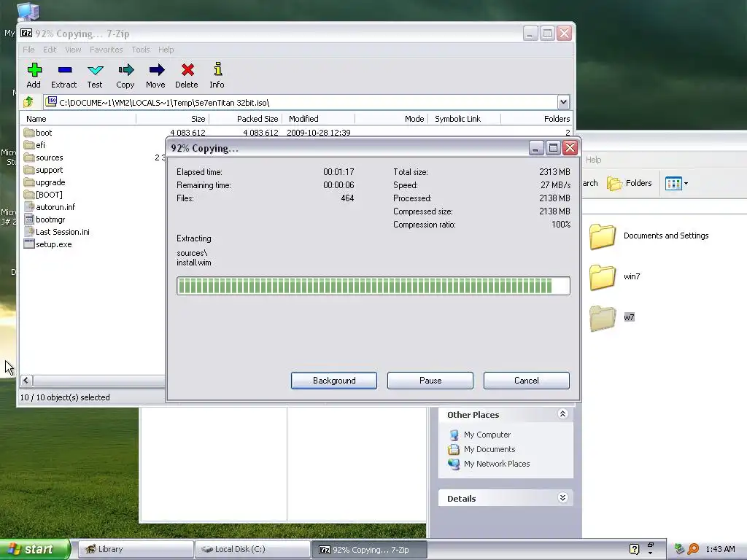Click the green extraction progress bar
Screen dimensions: 747x560
373,286
